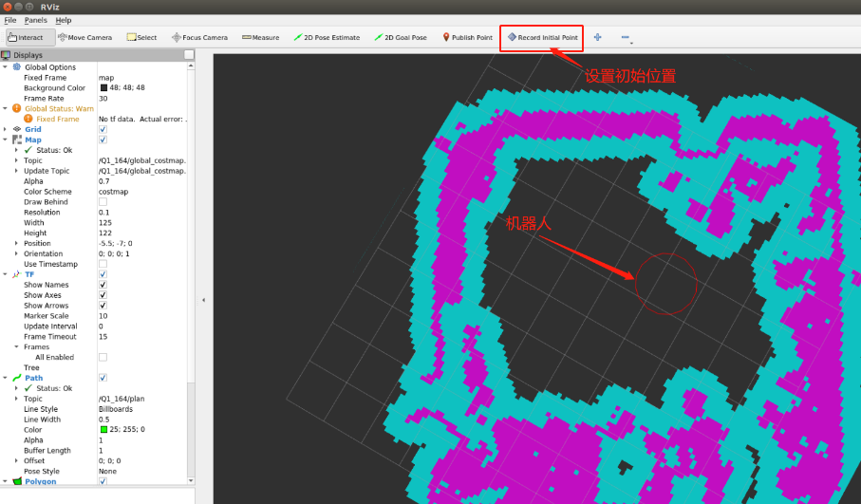
Task: Open the minus remove-tool dropdown
Action: 626,37
